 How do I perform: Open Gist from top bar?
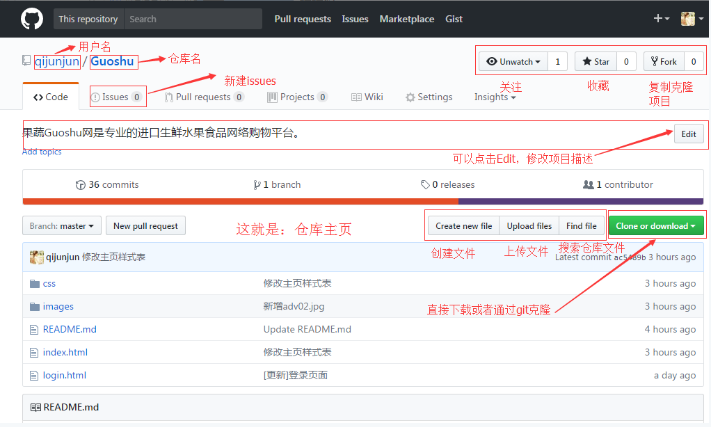(x=453, y=19)
